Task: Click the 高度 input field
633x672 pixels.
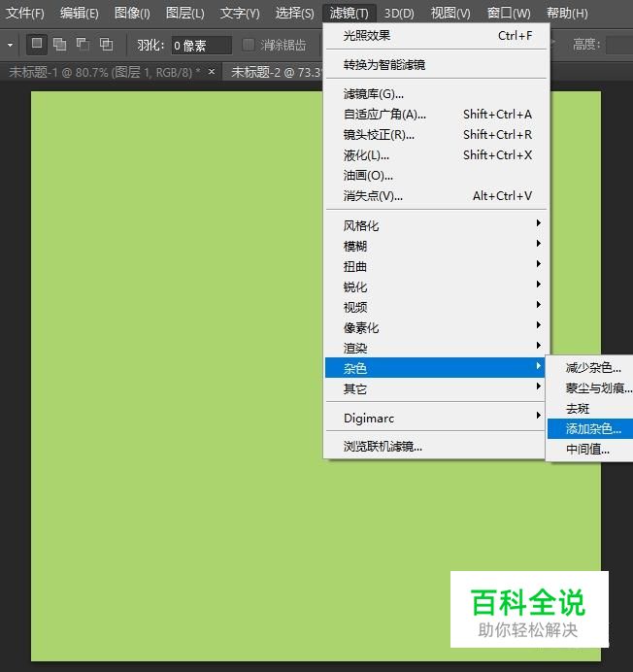Action: 619,45
